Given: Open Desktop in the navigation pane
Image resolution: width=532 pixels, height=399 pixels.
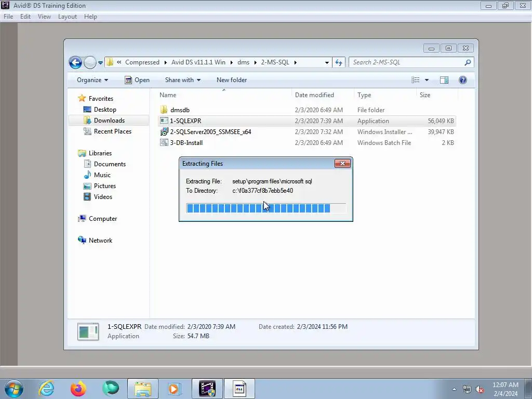Looking at the screenshot, I should point(105,110).
